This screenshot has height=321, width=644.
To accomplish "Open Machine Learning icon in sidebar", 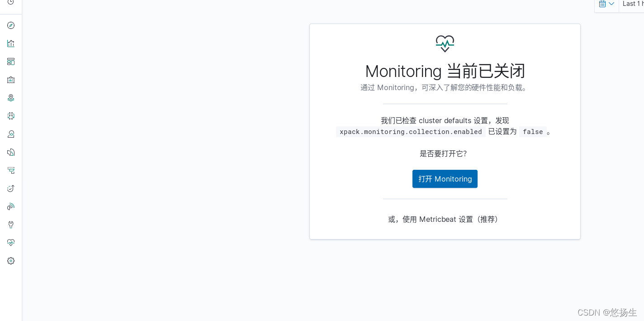I will coord(11,116).
